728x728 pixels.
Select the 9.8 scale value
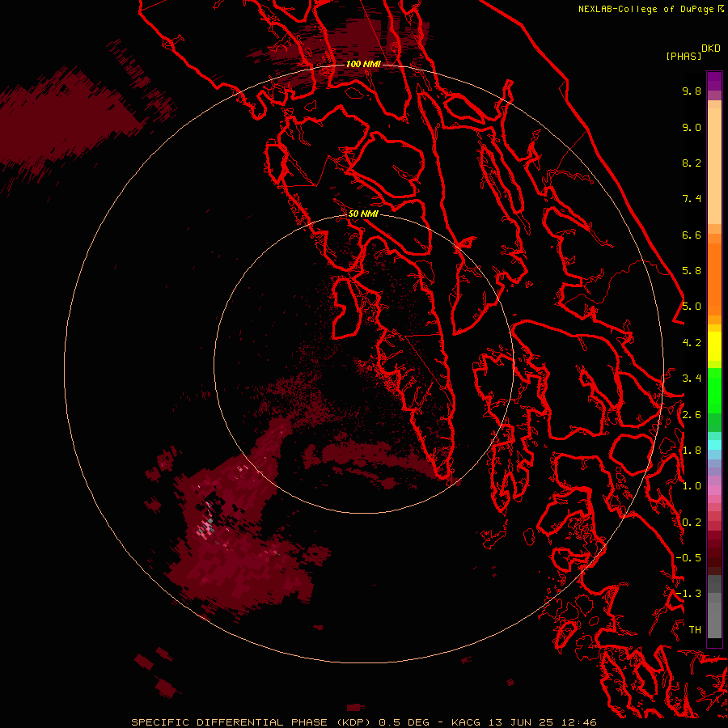tap(692, 91)
